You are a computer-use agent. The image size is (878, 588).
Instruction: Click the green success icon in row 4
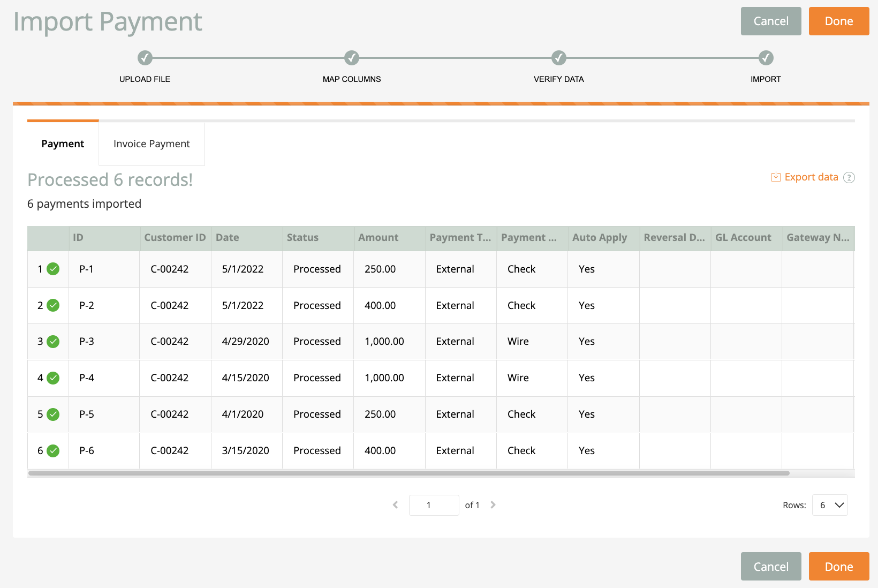point(53,378)
